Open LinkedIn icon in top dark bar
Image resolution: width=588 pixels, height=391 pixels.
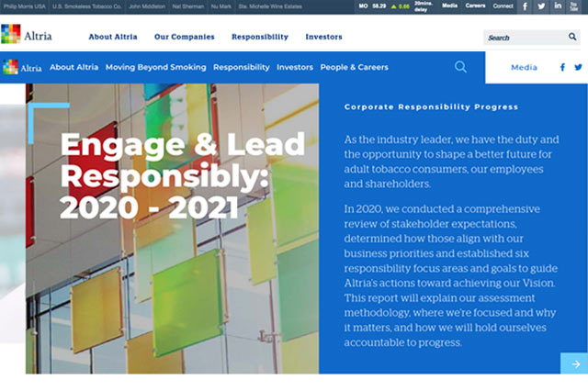click(x=558, y=6)
